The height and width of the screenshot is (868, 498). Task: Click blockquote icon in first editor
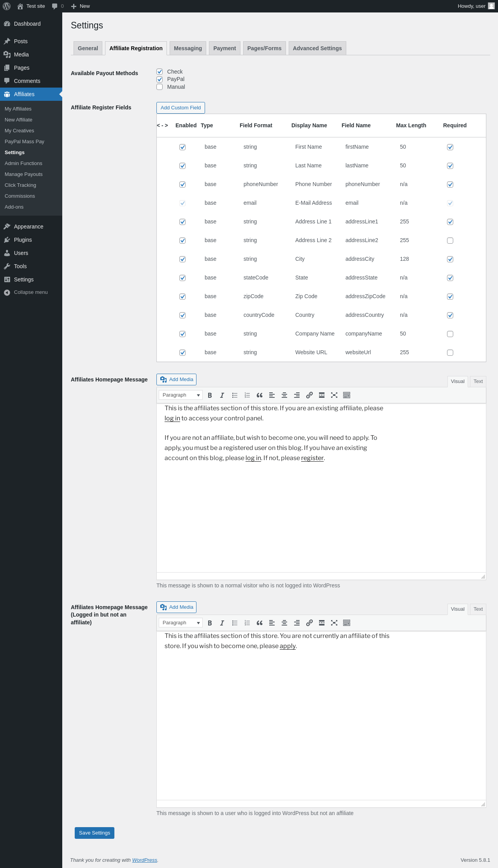tap(260, 395)
